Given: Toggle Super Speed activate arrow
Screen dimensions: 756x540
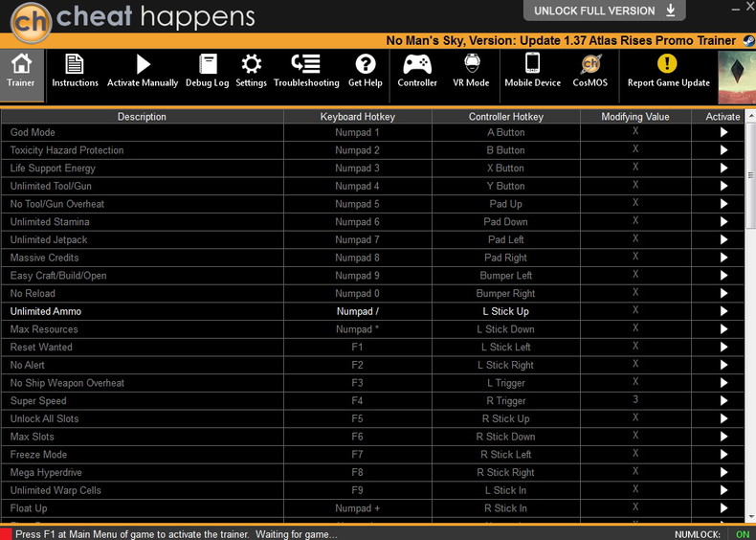Looking at the screenshot, I should (x=723, y=400).
